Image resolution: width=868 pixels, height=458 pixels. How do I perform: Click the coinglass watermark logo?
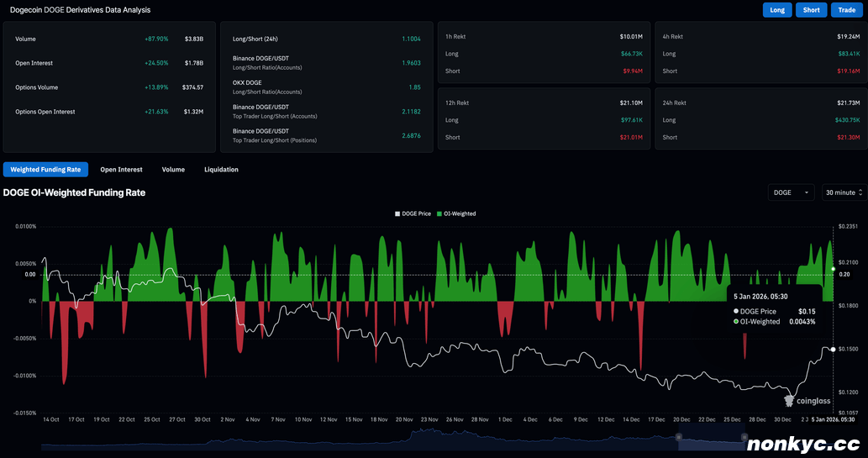point(806,401)
